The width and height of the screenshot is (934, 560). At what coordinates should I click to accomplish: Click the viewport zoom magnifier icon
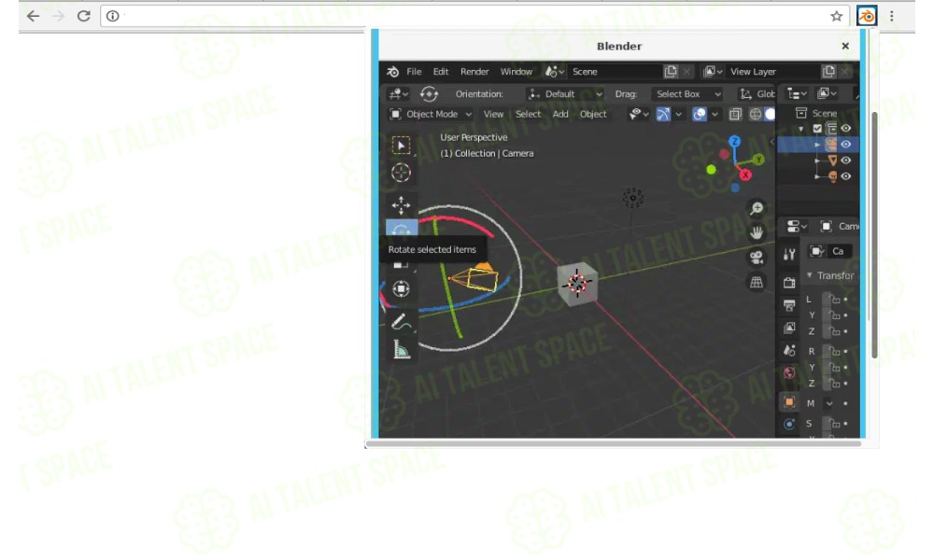(x=757, y=208)
